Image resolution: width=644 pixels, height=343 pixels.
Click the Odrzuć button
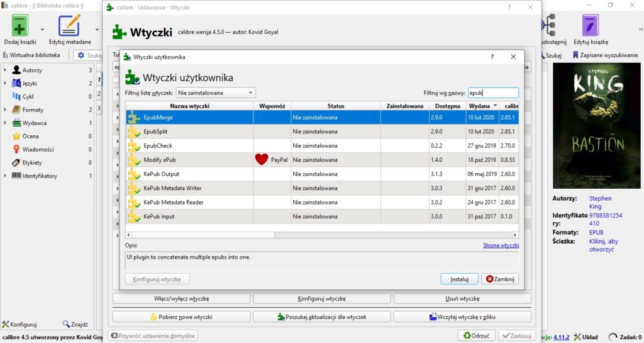(477, 335)
